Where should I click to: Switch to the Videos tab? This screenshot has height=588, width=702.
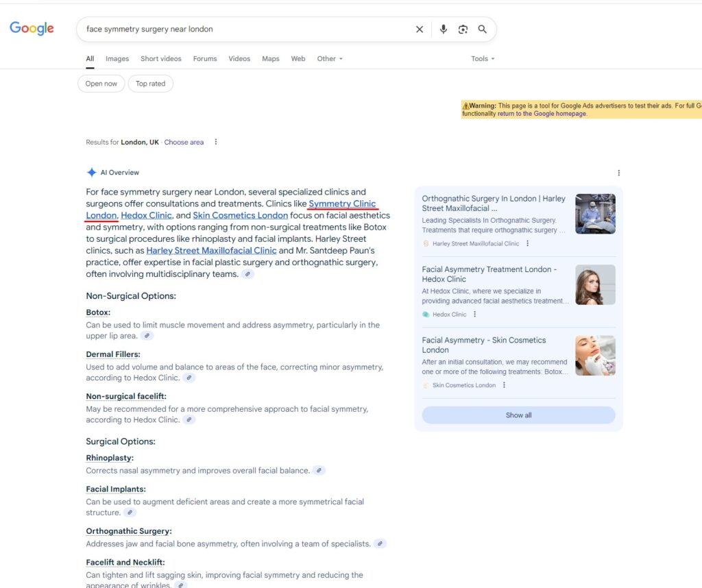click(x=239, y=59)
